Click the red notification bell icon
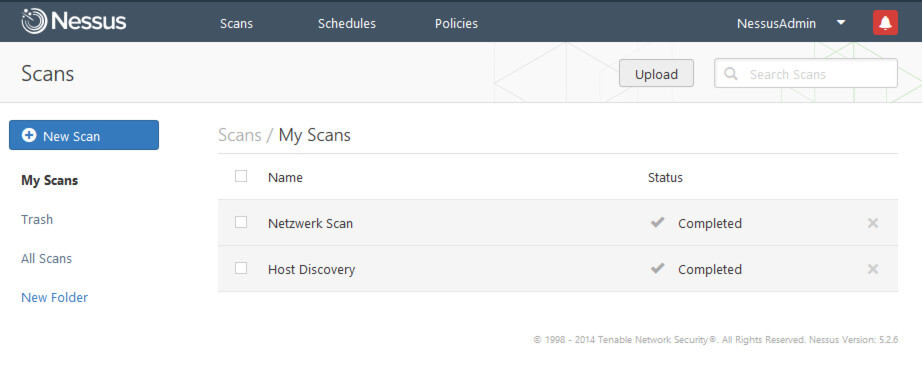The width and height of the screenshot is (922, 381). click(885, 23)
